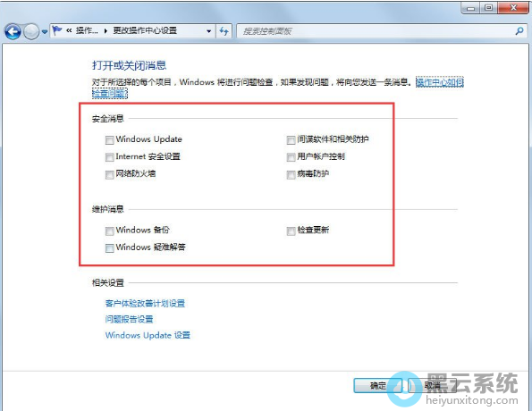Image resolution: width=532 pixels, height=411 pixels.
Task: Click the search magnifier icon
Action: (519, 31)
